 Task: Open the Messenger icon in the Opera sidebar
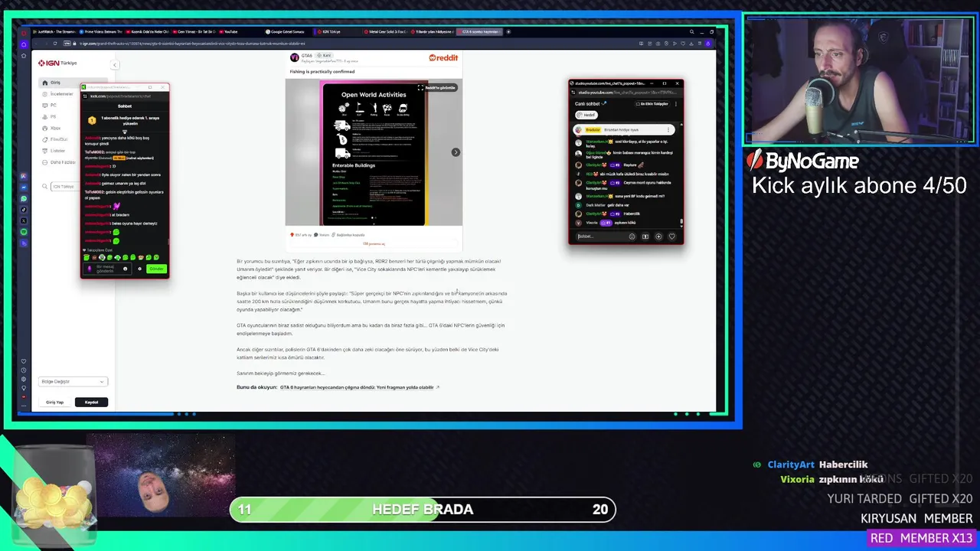click(24, 187)
